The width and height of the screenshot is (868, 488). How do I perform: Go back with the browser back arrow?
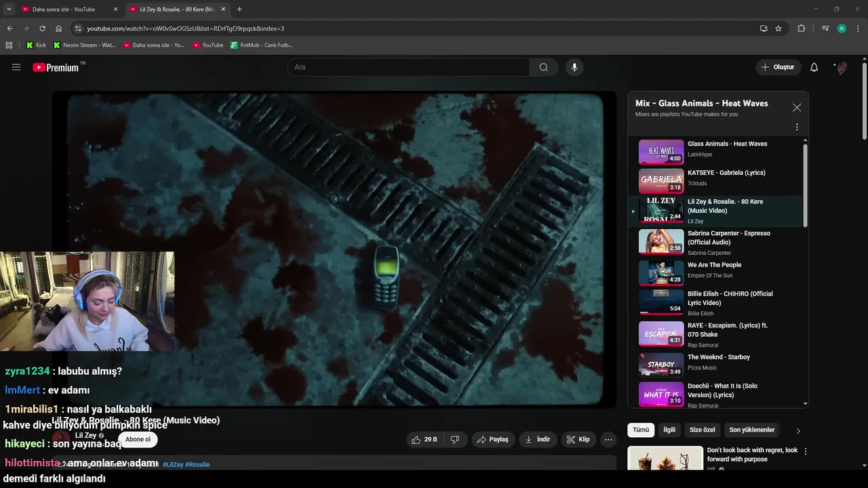9,28
